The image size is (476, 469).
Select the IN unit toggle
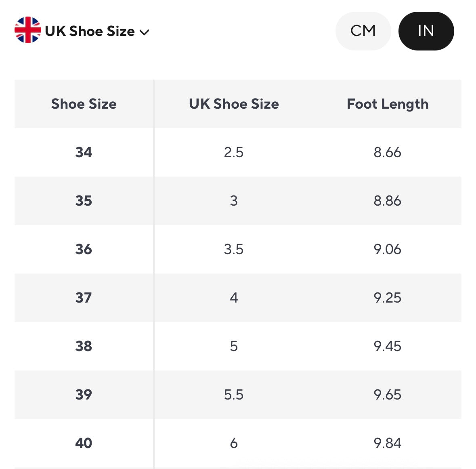(x=426, y=31)
